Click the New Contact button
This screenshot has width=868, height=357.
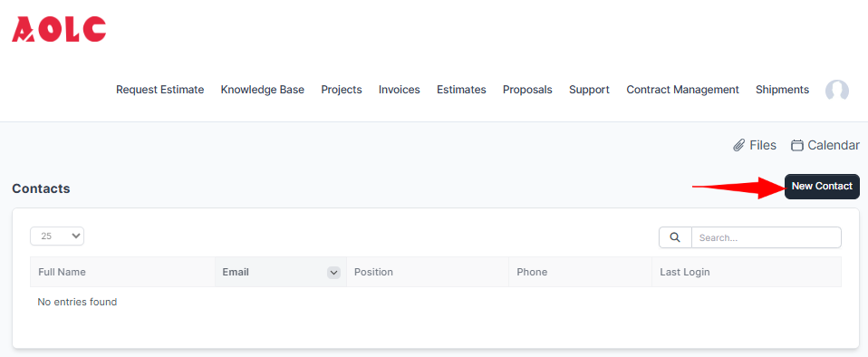(822, 187)
